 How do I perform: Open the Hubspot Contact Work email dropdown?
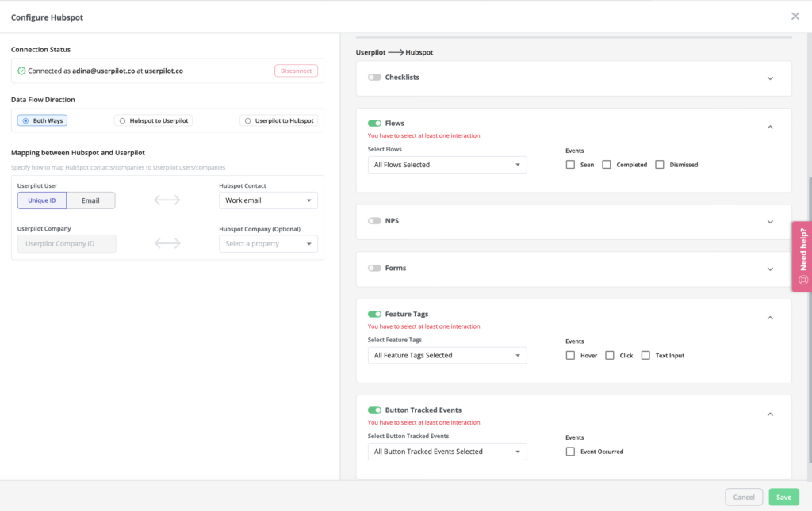[268, 200]
